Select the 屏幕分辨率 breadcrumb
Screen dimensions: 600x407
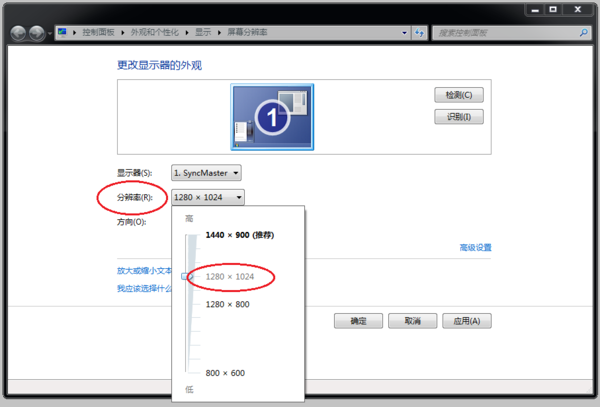point(247,33)
